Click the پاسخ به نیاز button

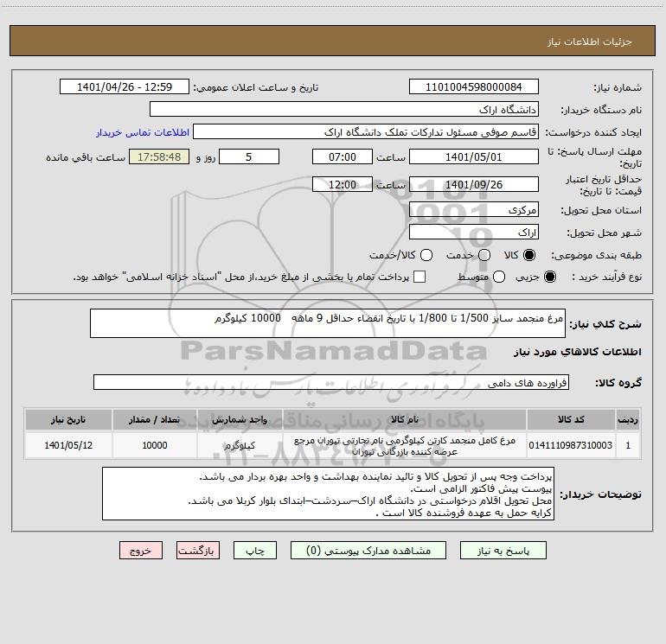tap(503, 551)
